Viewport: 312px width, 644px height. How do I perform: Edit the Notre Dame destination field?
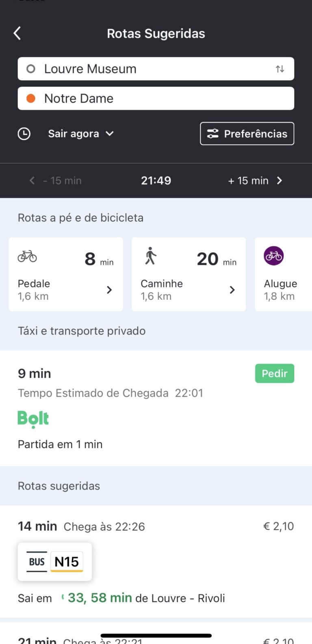(x=156, y=99)
